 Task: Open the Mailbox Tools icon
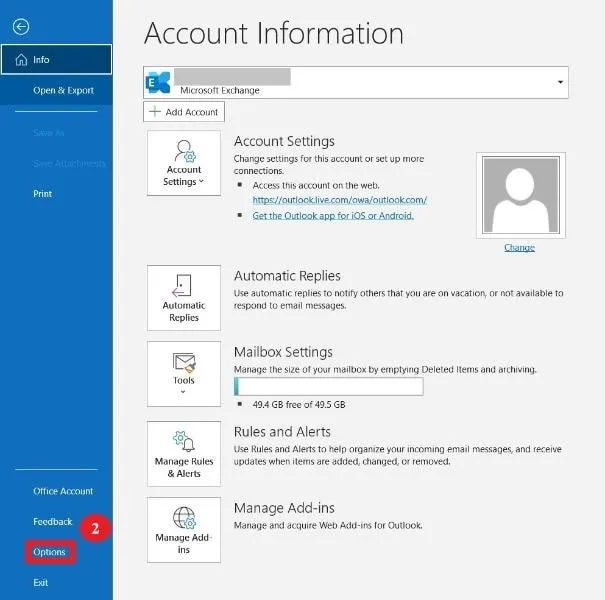[x=184, y=361]
